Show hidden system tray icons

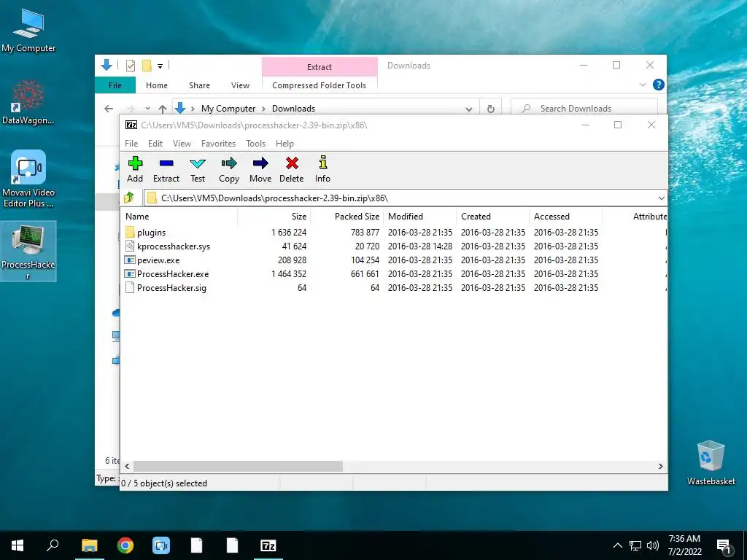(617, 545)
